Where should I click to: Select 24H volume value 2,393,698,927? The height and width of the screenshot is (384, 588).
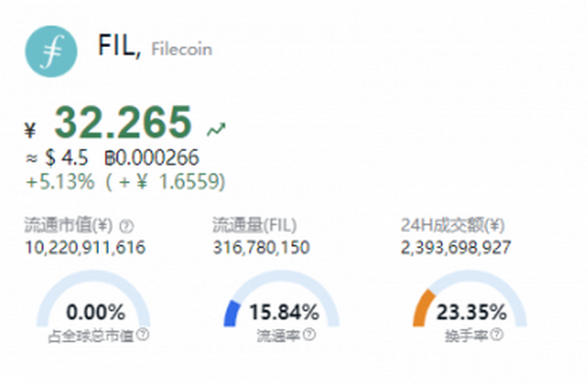pos(456,248)
